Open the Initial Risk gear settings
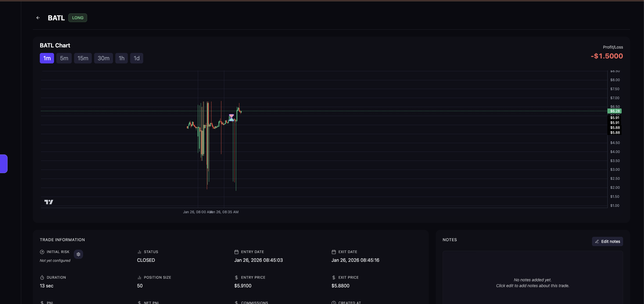 point(78,254)
